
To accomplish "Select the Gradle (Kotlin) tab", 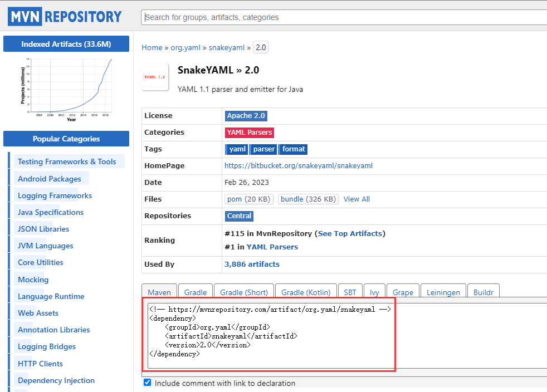I will coord(306,292).
